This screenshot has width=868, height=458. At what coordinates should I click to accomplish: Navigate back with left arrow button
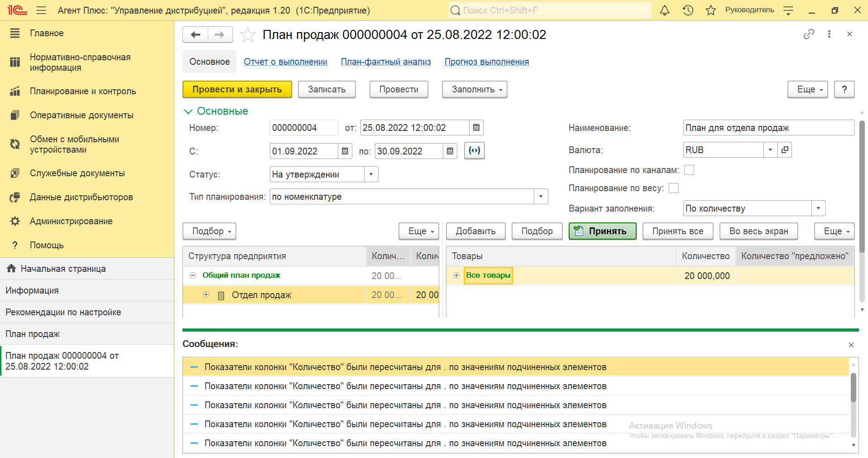pyautogui.click(x=196, y=35)
